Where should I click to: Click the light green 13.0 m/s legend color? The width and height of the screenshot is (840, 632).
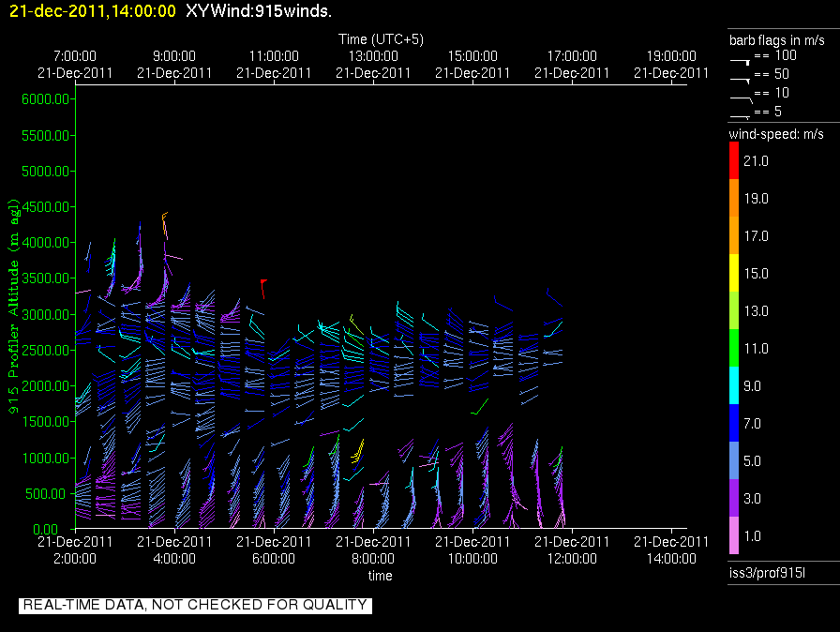point(734,310)
